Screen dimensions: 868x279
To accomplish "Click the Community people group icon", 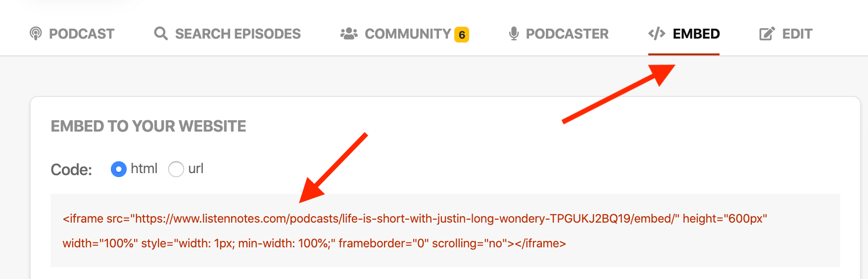I will click(x=349, y=34).
